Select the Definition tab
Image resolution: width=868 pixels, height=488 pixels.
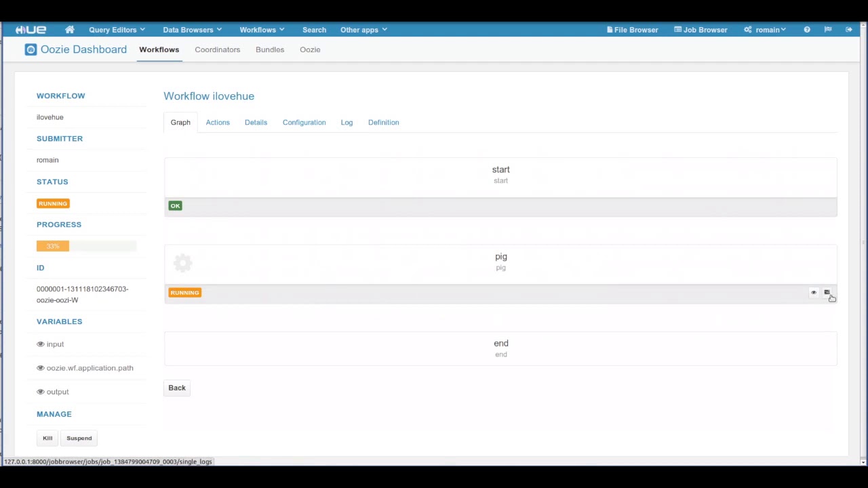click(x=383, y=123)
